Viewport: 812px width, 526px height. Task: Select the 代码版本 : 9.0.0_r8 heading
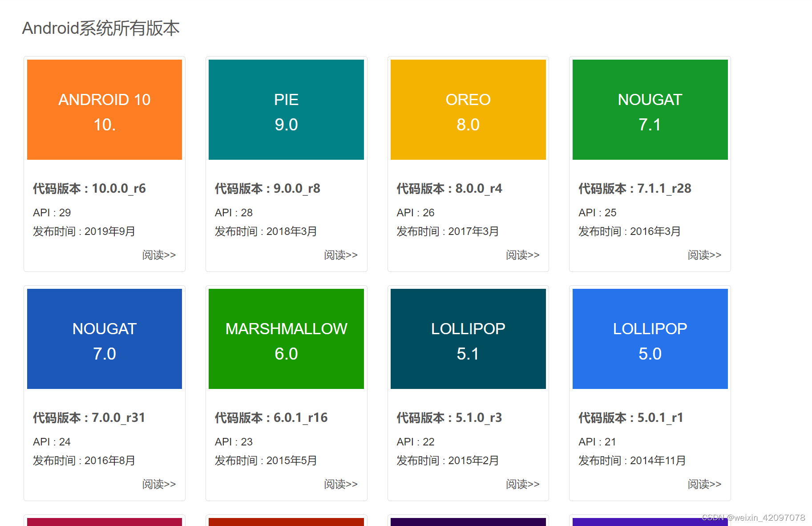pyautogui.click(x=267, y=189)
